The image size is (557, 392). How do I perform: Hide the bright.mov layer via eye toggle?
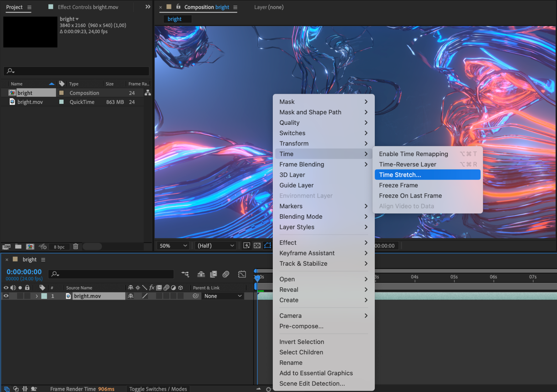[6, 296]
